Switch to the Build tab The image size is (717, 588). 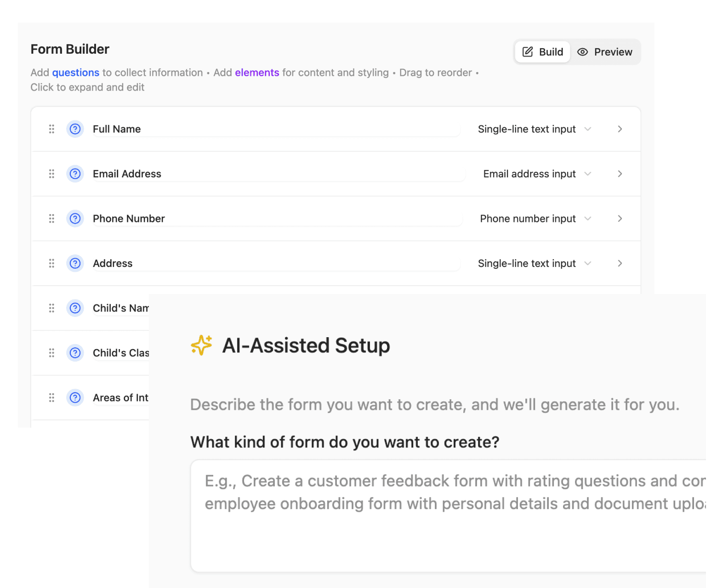543,51
